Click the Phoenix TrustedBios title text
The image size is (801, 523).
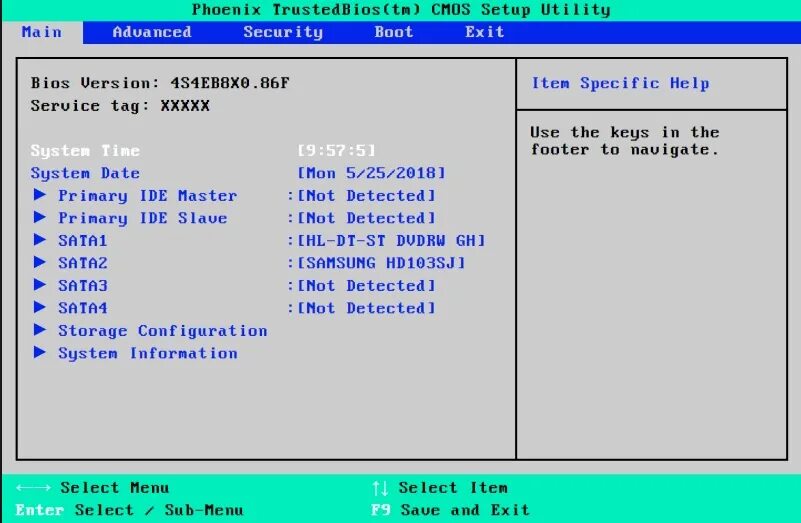401,10
